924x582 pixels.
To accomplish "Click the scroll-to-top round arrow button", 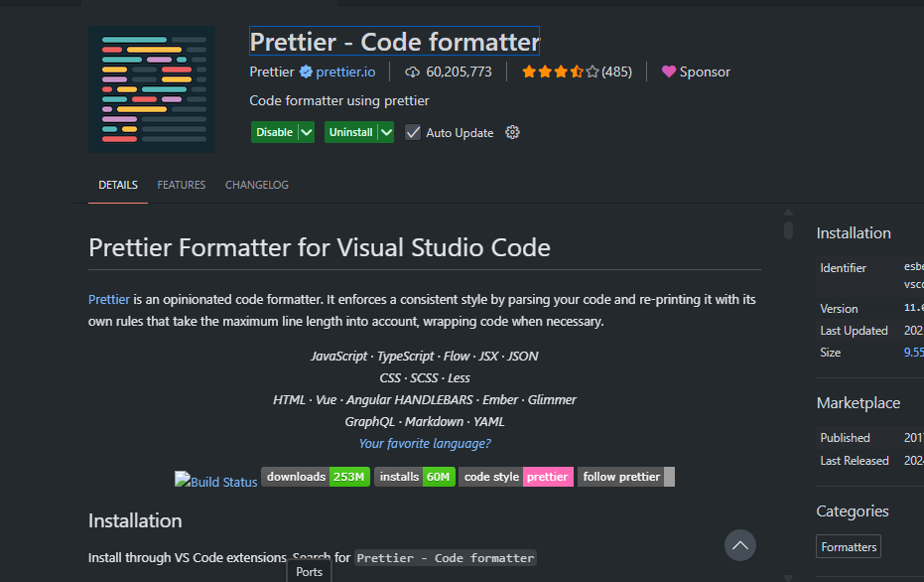I will 740,545.
